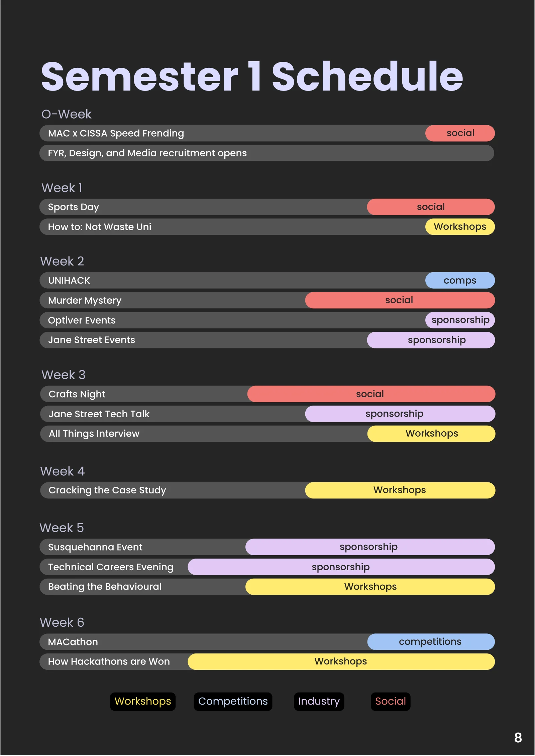This screenshot has width=535, height=756.
Task: Click the Workshops legend label at bottom
Action: (143, 701)
